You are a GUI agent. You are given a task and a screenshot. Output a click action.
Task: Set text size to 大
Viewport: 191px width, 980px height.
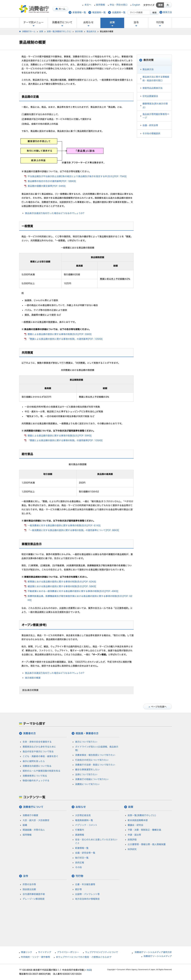coord(167,5)
